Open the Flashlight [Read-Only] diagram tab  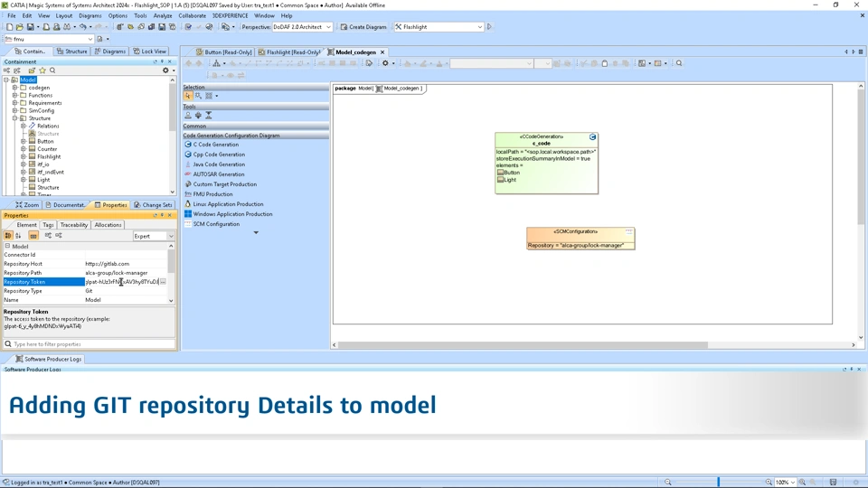(289, 52)
